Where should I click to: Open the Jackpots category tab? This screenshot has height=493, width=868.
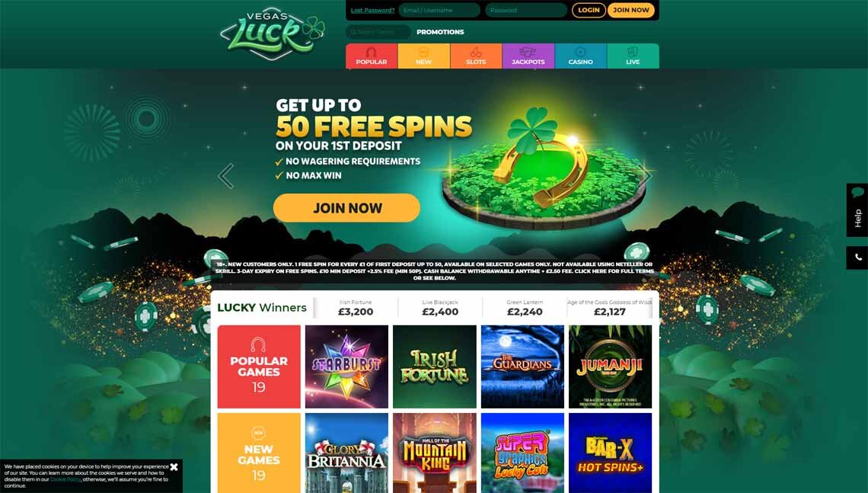click(528, 56)
